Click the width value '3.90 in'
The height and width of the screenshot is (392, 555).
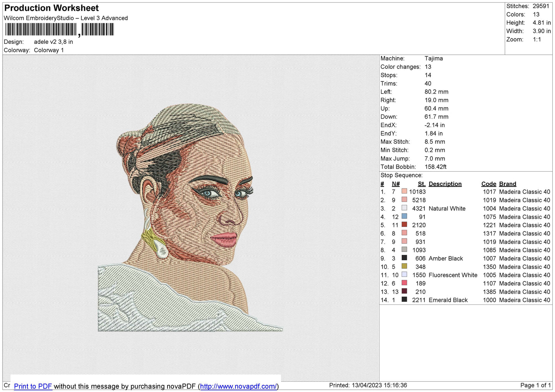(542, 31)
